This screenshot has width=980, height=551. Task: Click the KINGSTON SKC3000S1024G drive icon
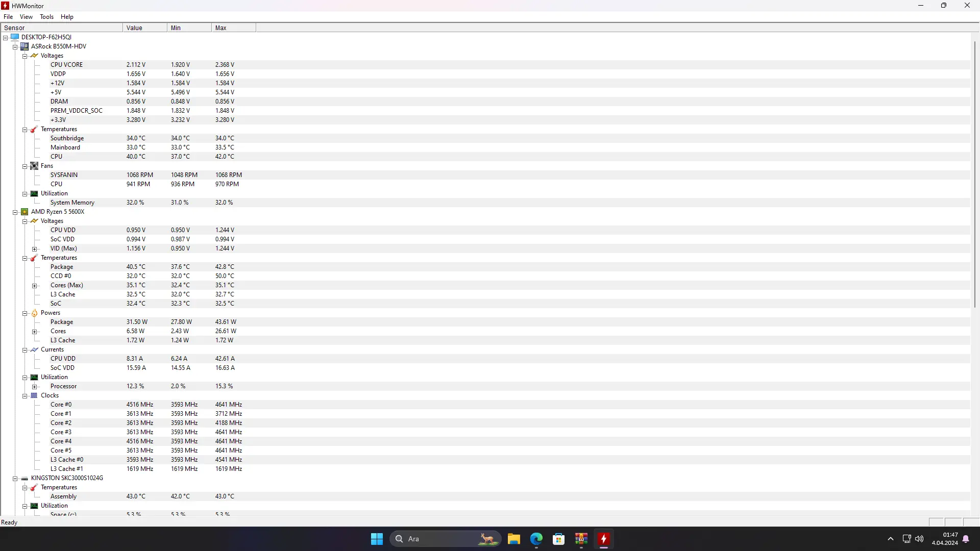24,478
